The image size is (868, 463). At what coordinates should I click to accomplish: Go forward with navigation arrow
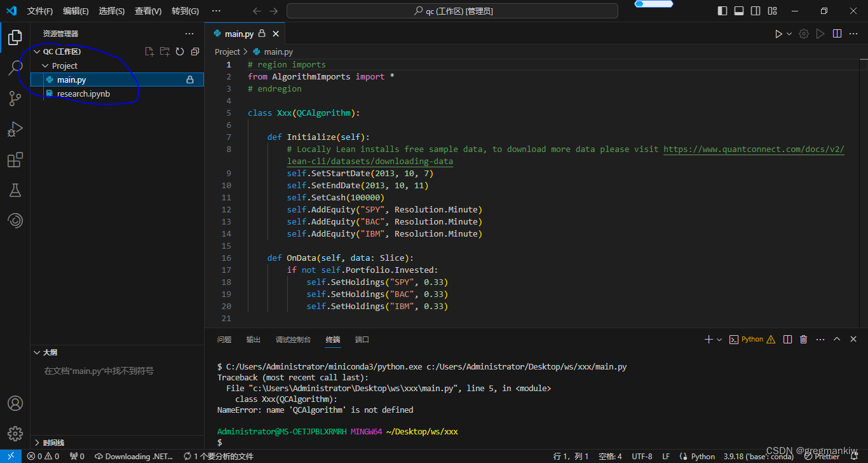[273, 11]
